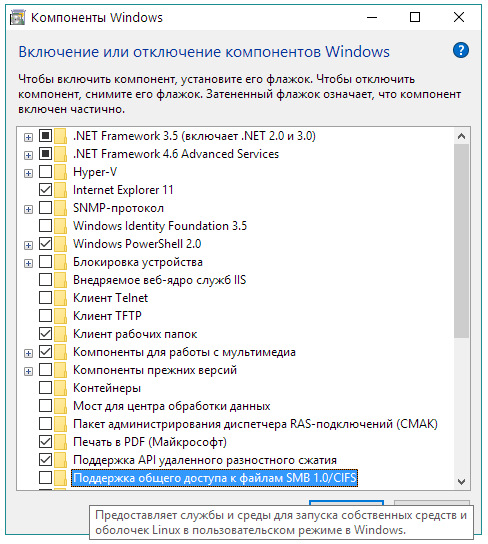
Task: Click the scrollbar up arrow in the list
Action: click(x=461, y=136)
